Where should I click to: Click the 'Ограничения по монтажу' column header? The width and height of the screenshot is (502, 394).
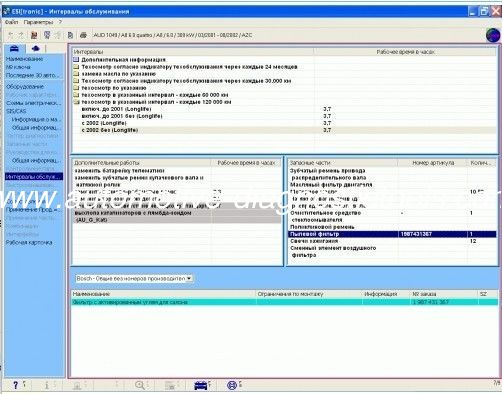[309, 294]
